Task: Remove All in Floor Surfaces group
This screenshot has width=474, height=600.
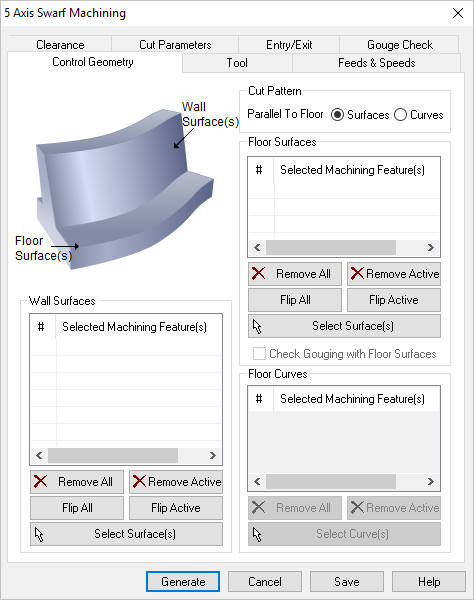Action: [295, 274]
